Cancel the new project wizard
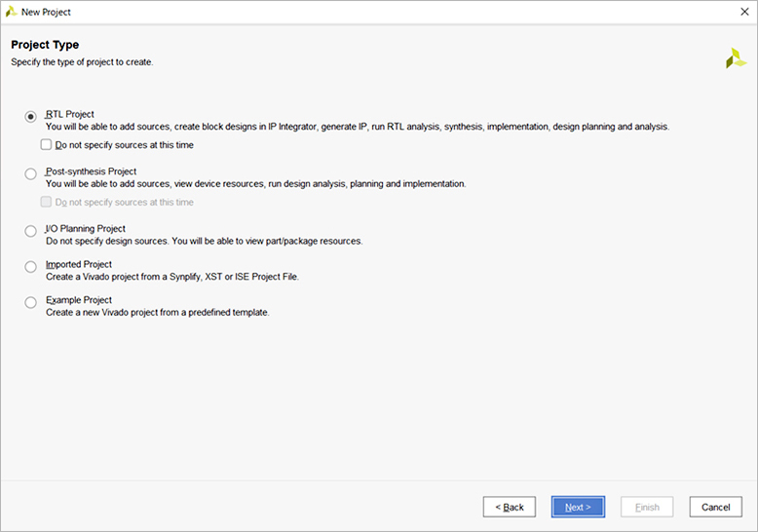The width and height of the screenshot is (758, 532). click(x=715, y=507)
